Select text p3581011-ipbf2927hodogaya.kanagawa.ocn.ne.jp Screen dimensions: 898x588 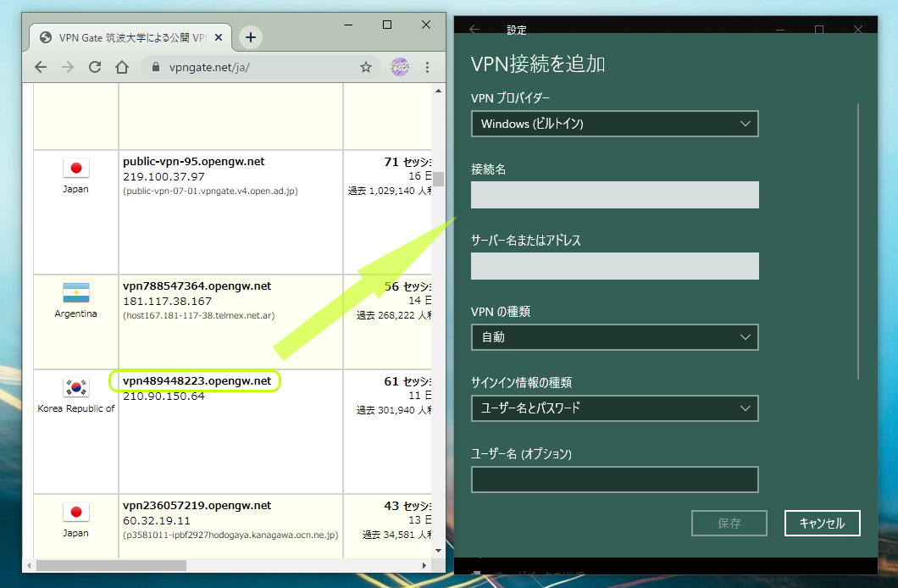coord(230,535)
